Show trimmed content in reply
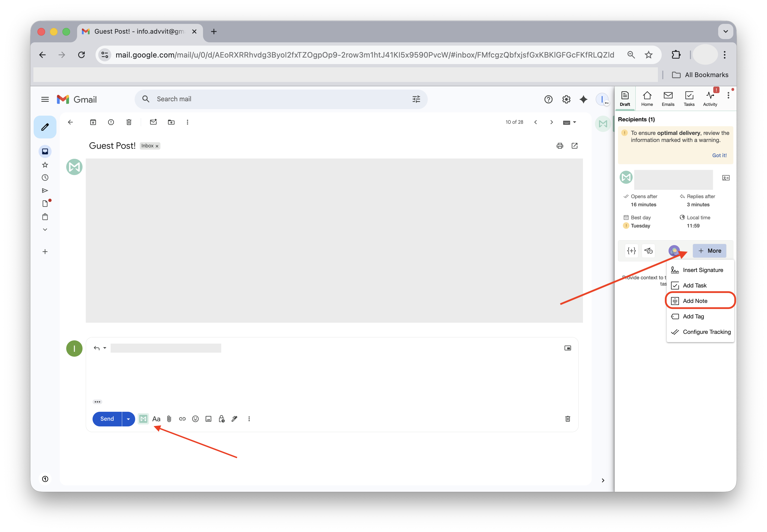The height and width of the screenshot is (532, 767). pos(97,402)
